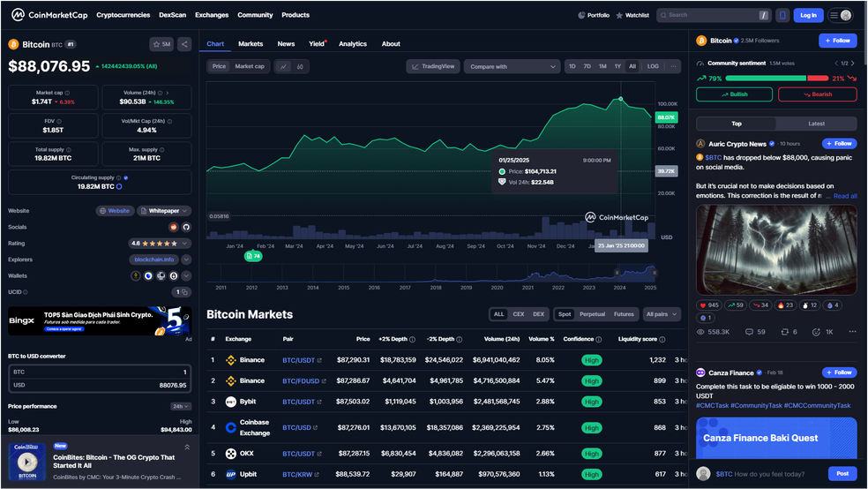This screenshot has height=489, width=868.
Task: Open comments on post showing 59
Action: (x=755, y=332)
